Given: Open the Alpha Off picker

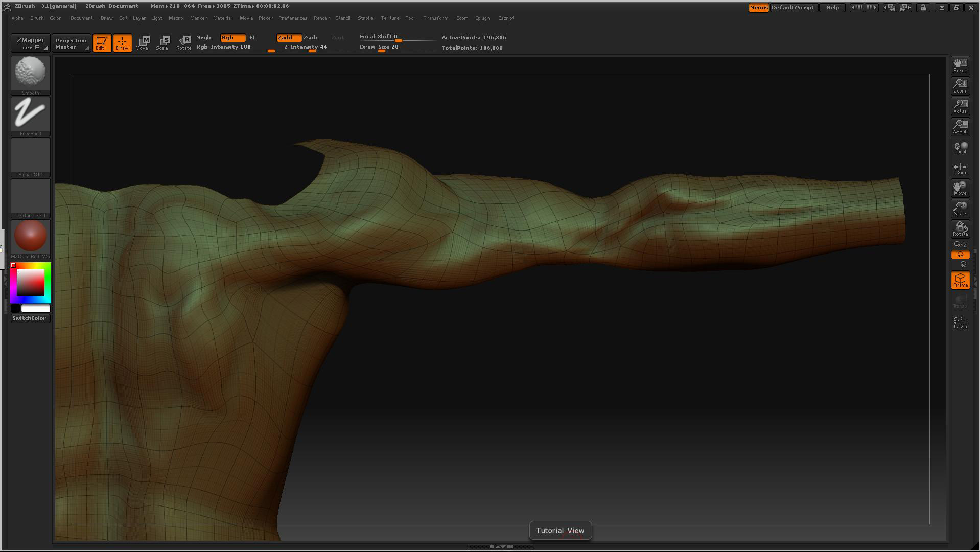Looking at the screenshot, I should coord(31,157).
